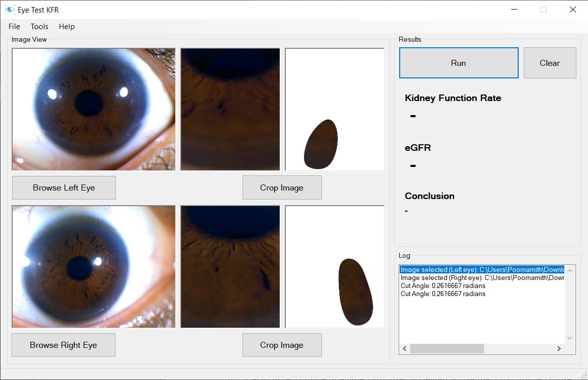This screenshot has height=380, width=588.
Task: Click the Run button
Action: click(458, 63)
